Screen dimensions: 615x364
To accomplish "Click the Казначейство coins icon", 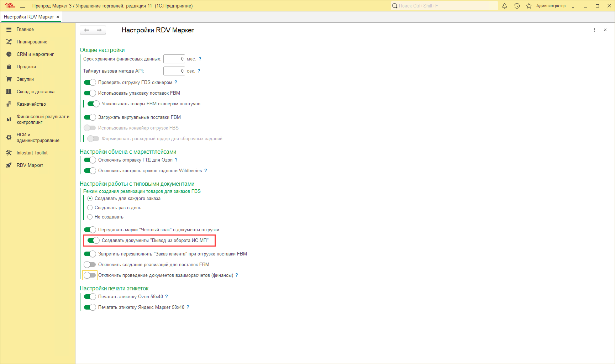I will point(9,104).
